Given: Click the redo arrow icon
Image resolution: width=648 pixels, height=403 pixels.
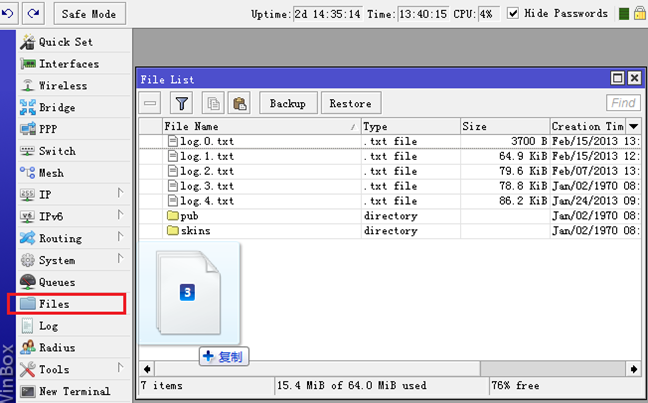Looking at the screenshot, I should pyautogui.click(x=34, y=14).
